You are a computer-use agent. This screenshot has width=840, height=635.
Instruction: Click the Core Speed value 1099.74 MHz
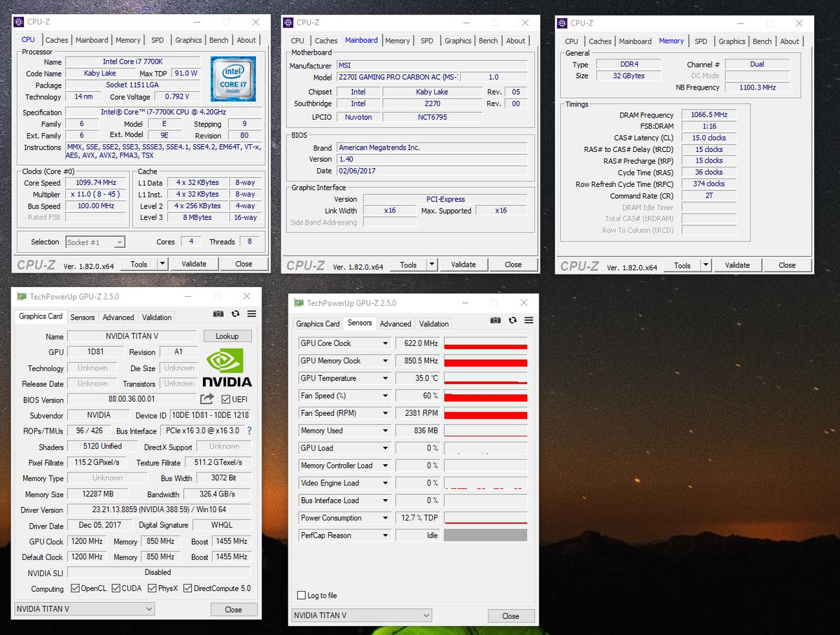click(x=94, y=183)
